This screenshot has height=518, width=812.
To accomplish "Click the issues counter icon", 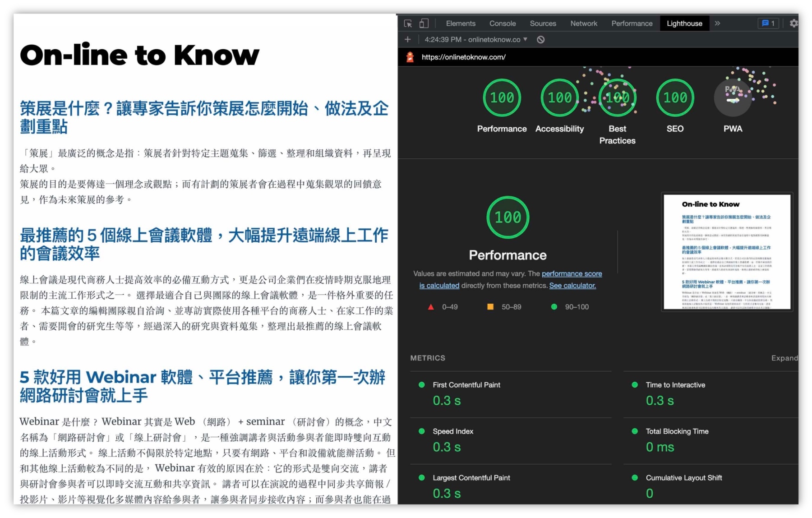I will pos(767,23).
